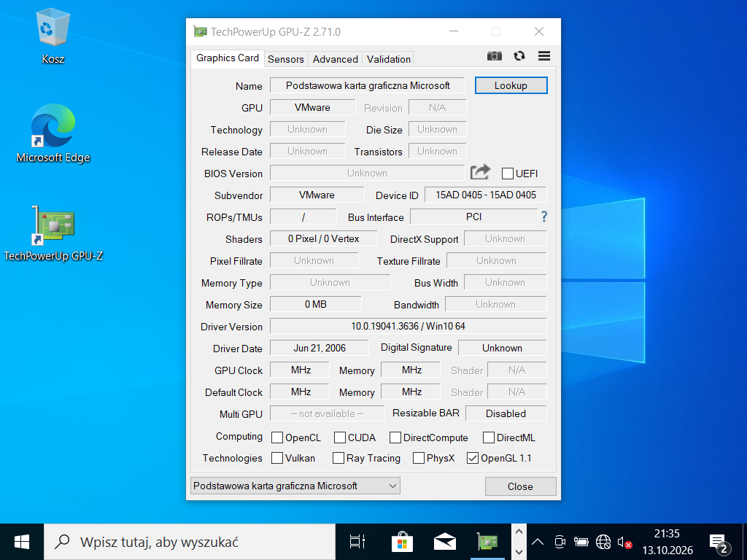Image resolution: width=747 pixels, height=560 pixels.
Task: Open the GPU-Z hamburger menu
Action: coord(544,56)
